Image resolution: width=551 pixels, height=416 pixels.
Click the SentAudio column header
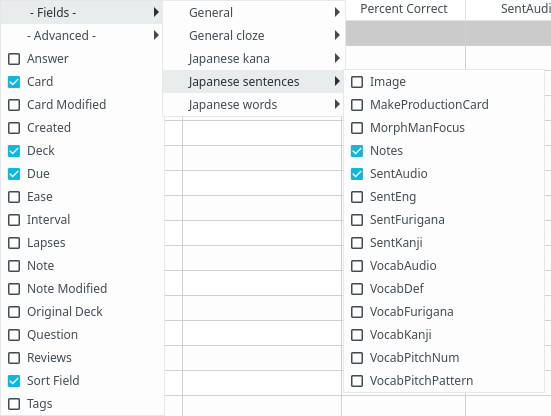(x=508, y=9)
